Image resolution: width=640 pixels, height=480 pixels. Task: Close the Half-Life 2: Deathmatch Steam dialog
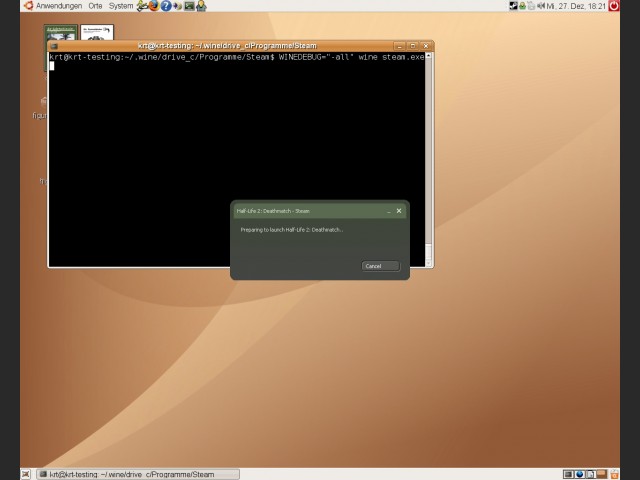[x=399, y=211]
